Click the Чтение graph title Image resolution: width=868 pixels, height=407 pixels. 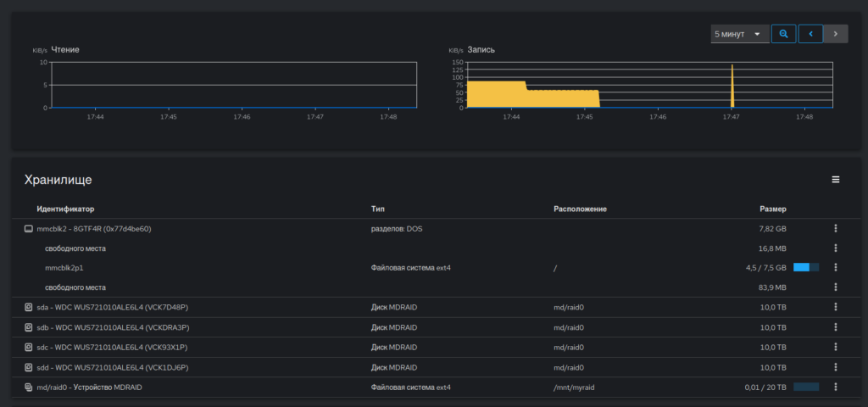65,49
